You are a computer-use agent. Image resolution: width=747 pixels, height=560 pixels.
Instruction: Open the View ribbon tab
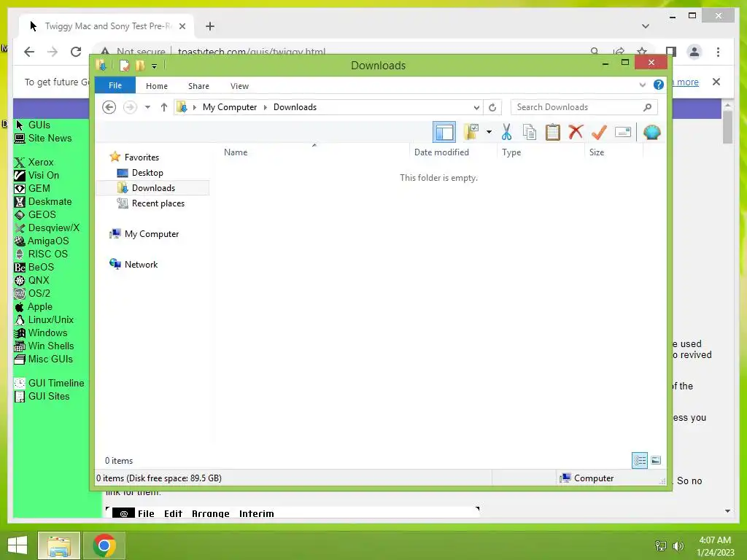(239, 86)
